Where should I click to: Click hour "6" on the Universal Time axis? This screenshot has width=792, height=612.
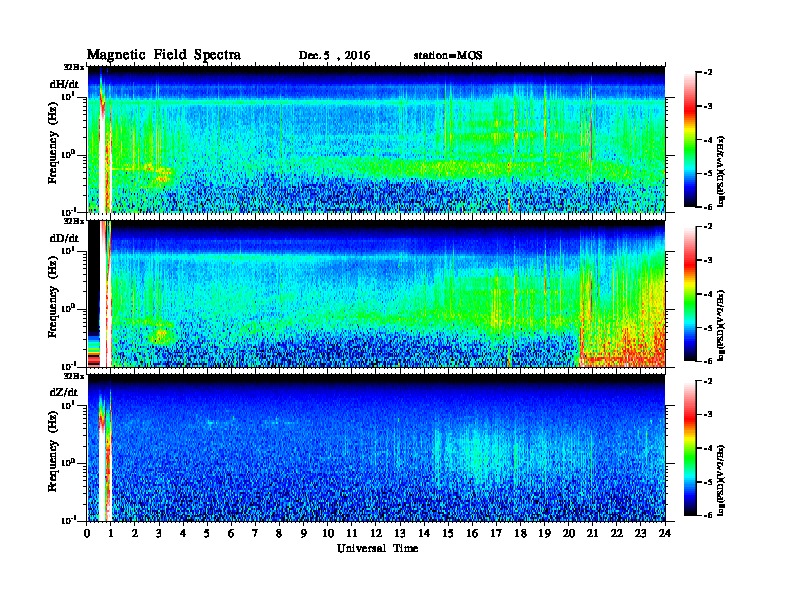click(231, 533)
